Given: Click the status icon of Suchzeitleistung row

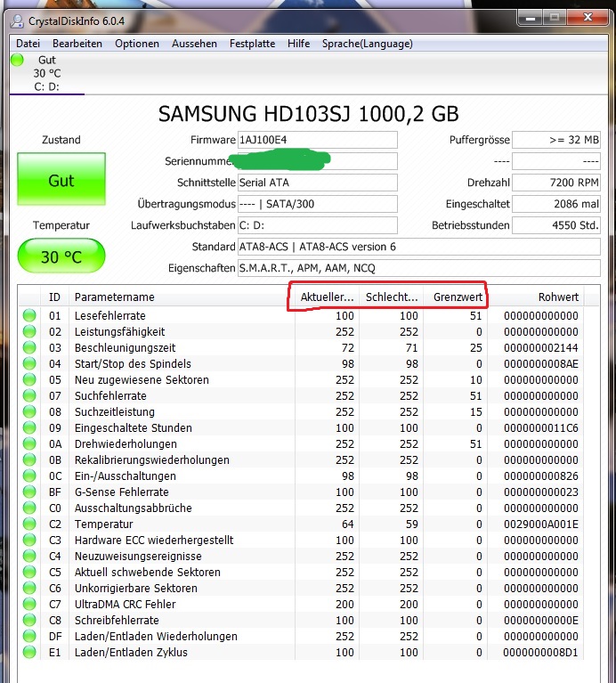Looking at the screenshot, I should click(x=29, y=411).
